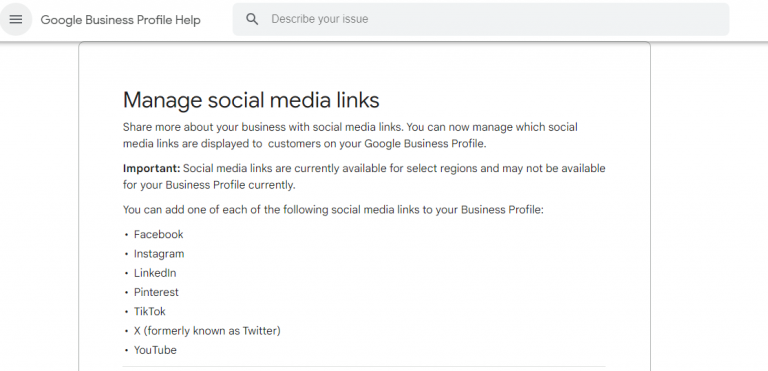Click the "Instagram" list item
Image resolution: width=768 pixels, height=371 pixels.
point(159,254)
